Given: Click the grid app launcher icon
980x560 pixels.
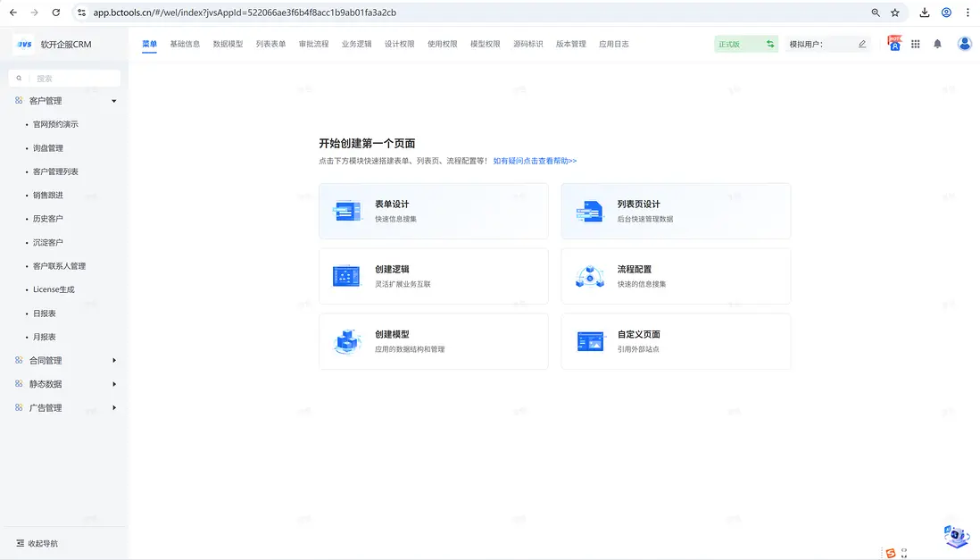Looking at the screenshot, I should pos(915,43).
